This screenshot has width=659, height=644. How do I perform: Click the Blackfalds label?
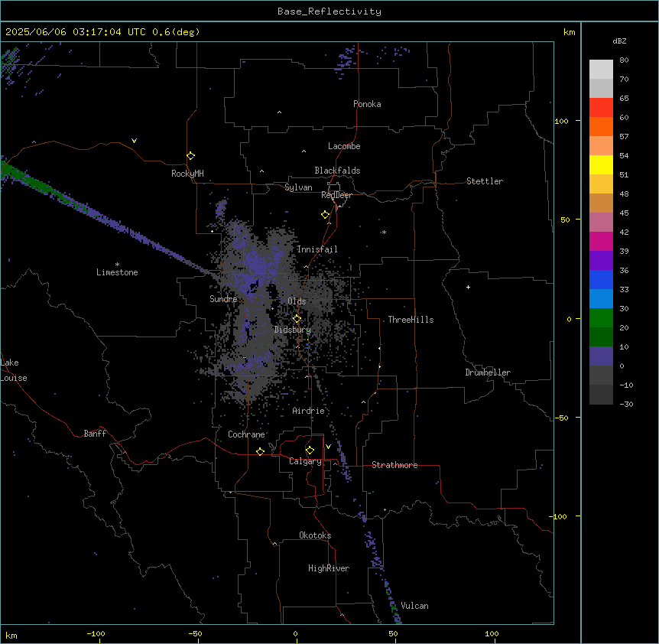coord(337,171)
